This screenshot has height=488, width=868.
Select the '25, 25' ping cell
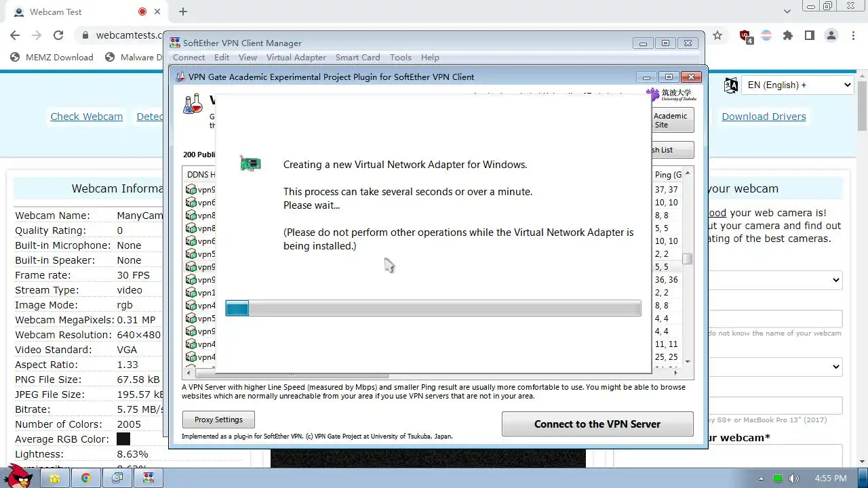pyautogui.click(x=666, y=357)
